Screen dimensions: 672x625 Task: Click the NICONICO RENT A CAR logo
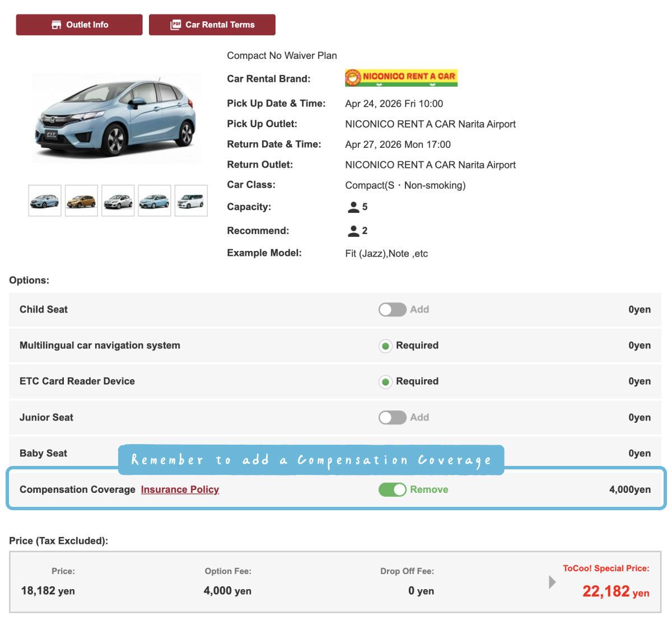(401, 77)
